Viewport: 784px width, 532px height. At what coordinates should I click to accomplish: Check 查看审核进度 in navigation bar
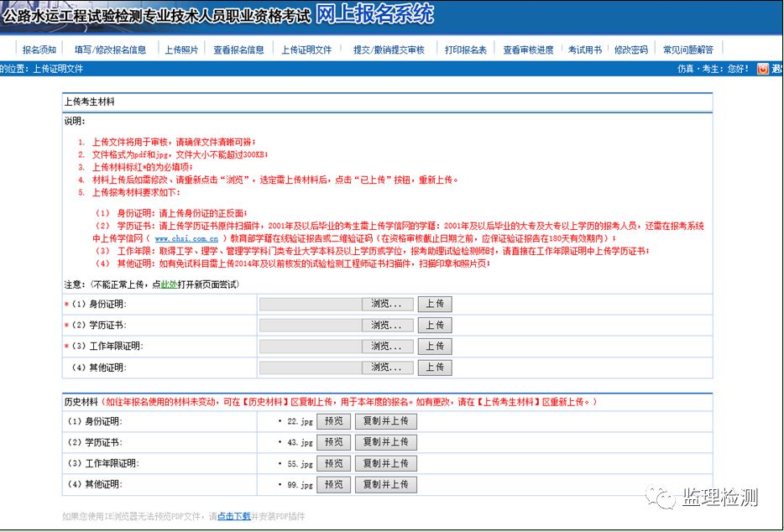pyautogui.click(x=528, y=50)
